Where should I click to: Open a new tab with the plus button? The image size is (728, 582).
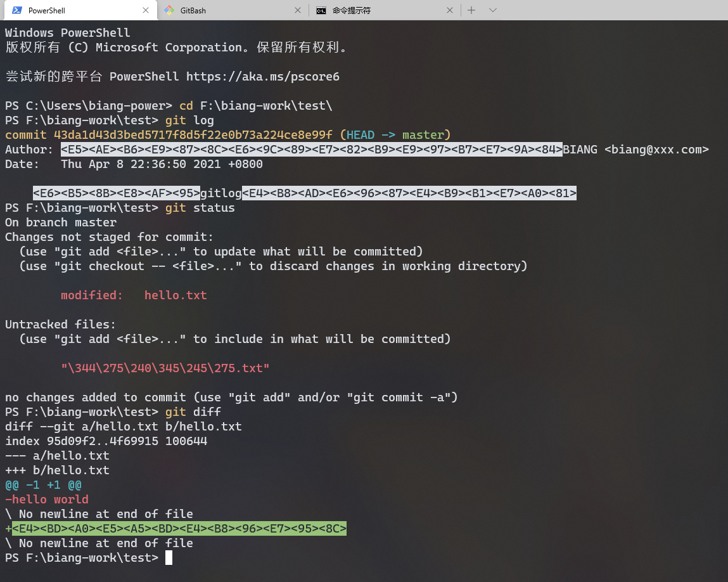[471, 10]
